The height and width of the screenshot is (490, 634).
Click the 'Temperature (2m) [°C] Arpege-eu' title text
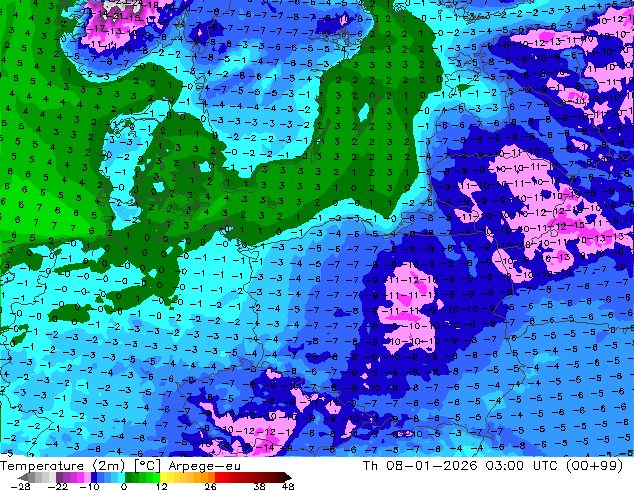120,466
